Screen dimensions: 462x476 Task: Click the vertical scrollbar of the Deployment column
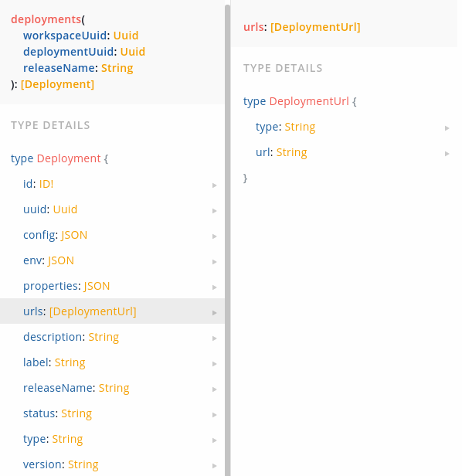pyautogui.click(x=228, y=240)
